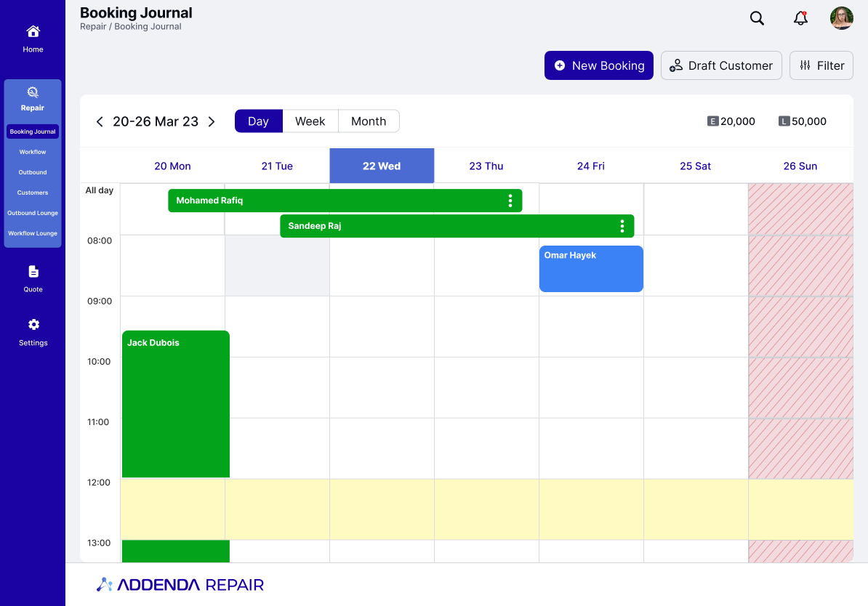Viewport: 868px width, 606px height.
Task: Go back to the previous week
Action: [100, 121]
